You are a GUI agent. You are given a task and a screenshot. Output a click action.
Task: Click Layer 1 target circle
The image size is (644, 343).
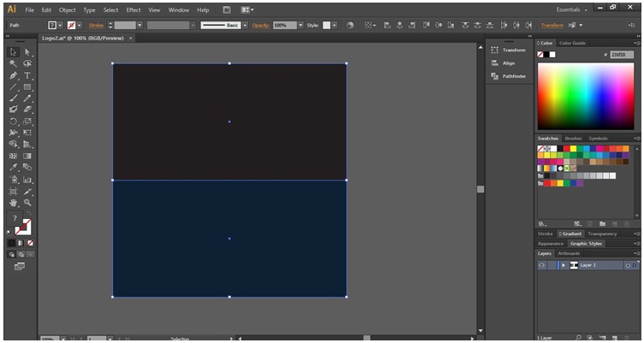click(x=628, y=266)
